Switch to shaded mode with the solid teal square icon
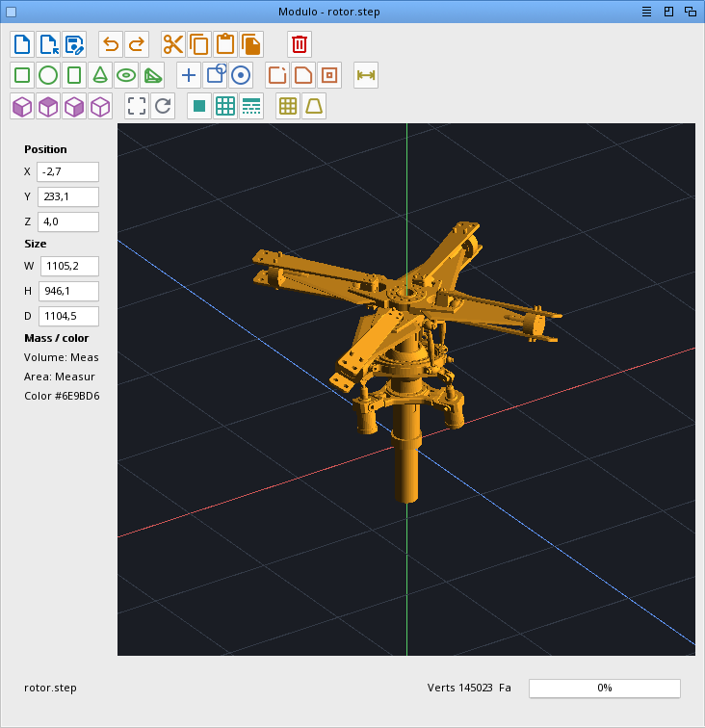705x728 pixels. (199, 106)
